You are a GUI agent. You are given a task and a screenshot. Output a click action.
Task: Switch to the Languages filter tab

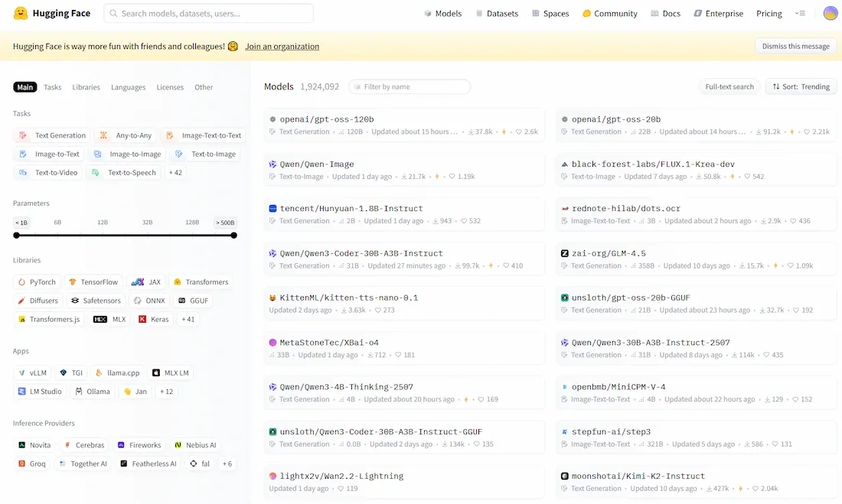129,87
